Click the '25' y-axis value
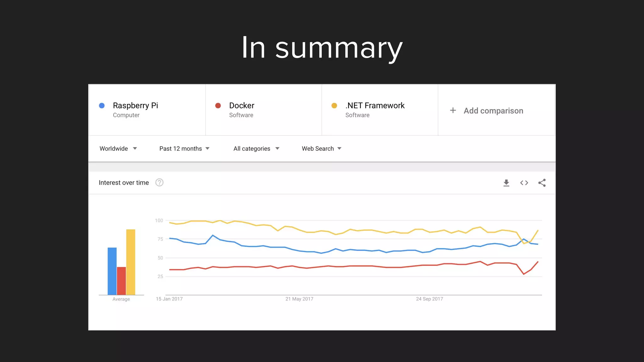This screenshot has width=644, height=362. (x=160, y=277)
